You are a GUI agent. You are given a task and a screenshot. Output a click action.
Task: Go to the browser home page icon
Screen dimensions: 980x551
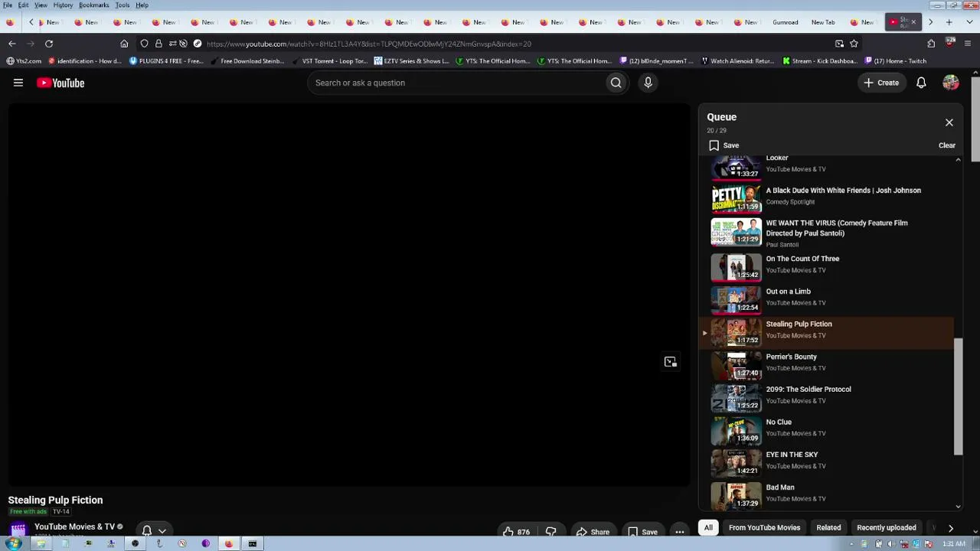click(124, 44)
